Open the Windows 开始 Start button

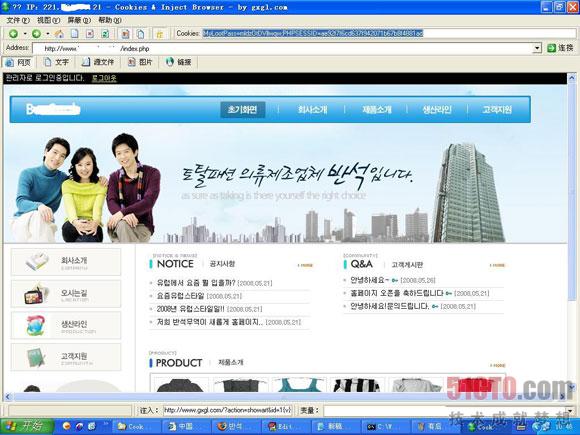coord(27,426)
